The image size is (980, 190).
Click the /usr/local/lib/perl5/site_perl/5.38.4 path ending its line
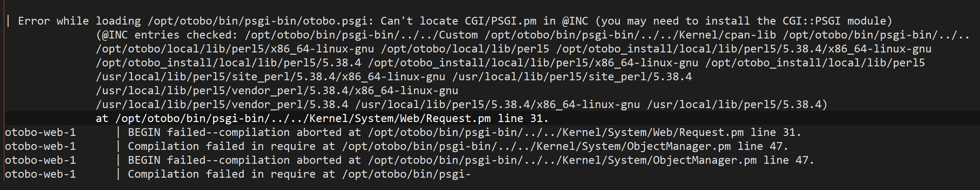click(572, 77)
